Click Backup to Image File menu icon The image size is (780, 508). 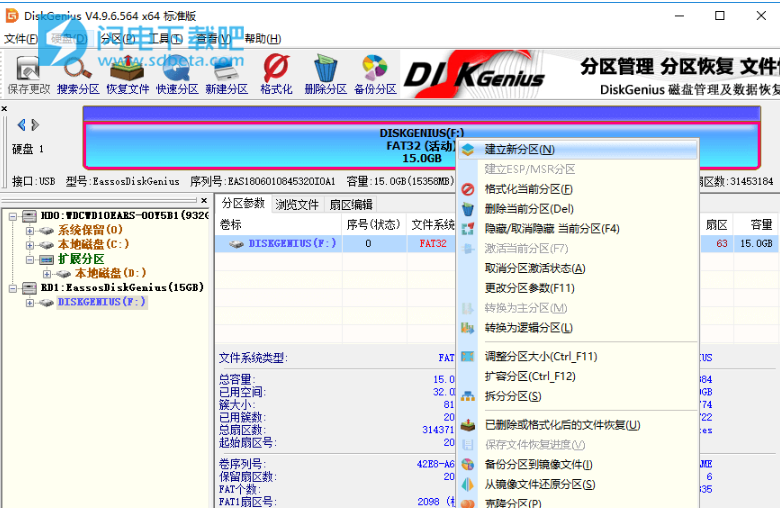(468, 465)
